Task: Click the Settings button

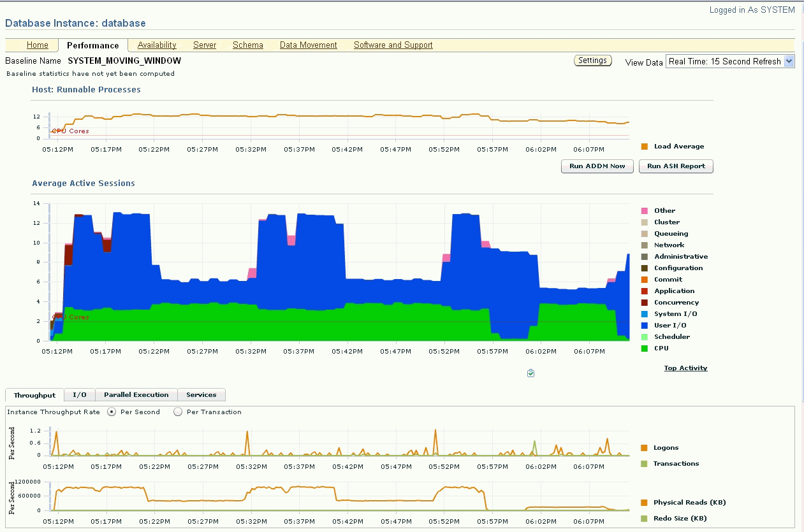Action: point(592,60)
